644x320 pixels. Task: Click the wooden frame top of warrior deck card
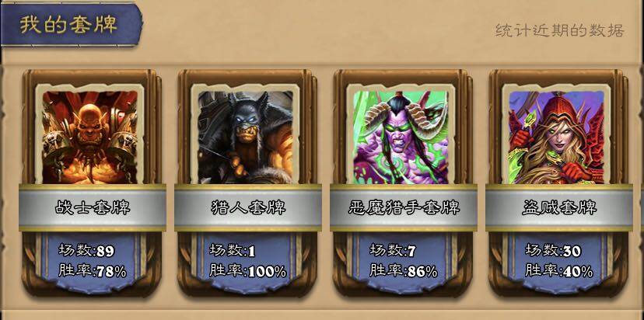coord(90,76)
